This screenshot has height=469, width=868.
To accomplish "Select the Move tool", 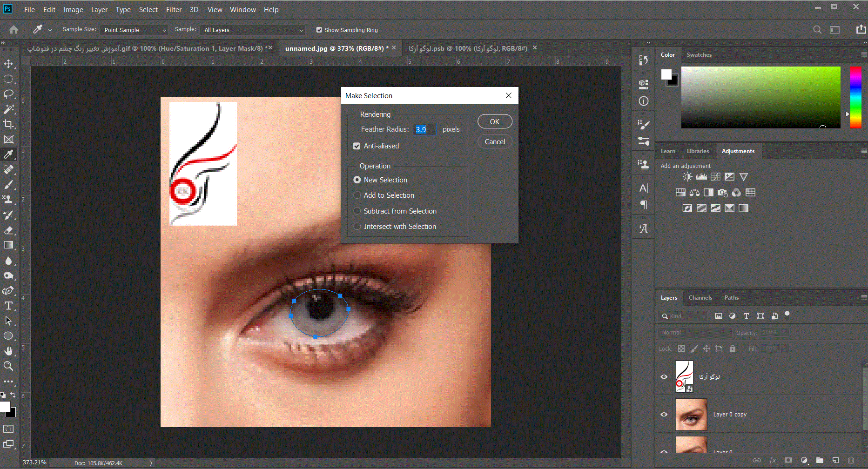I will (8, 64).
